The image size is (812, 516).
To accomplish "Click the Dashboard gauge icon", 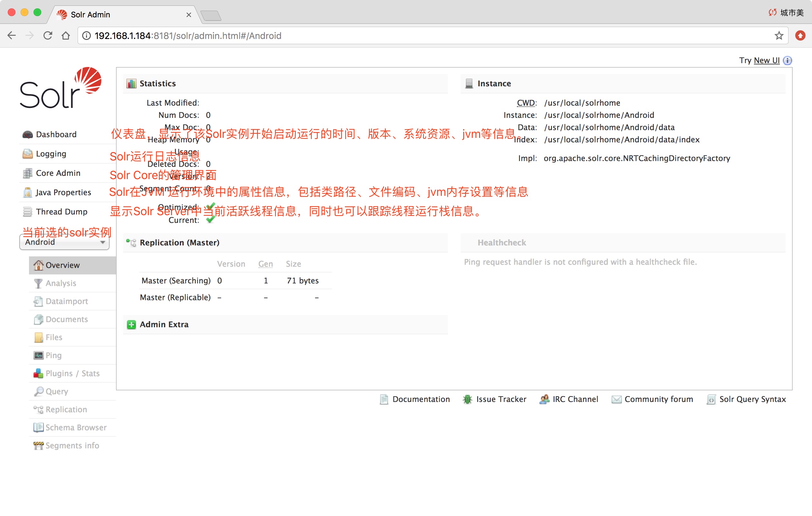I will pyautogui.click(x=28, y=135).
